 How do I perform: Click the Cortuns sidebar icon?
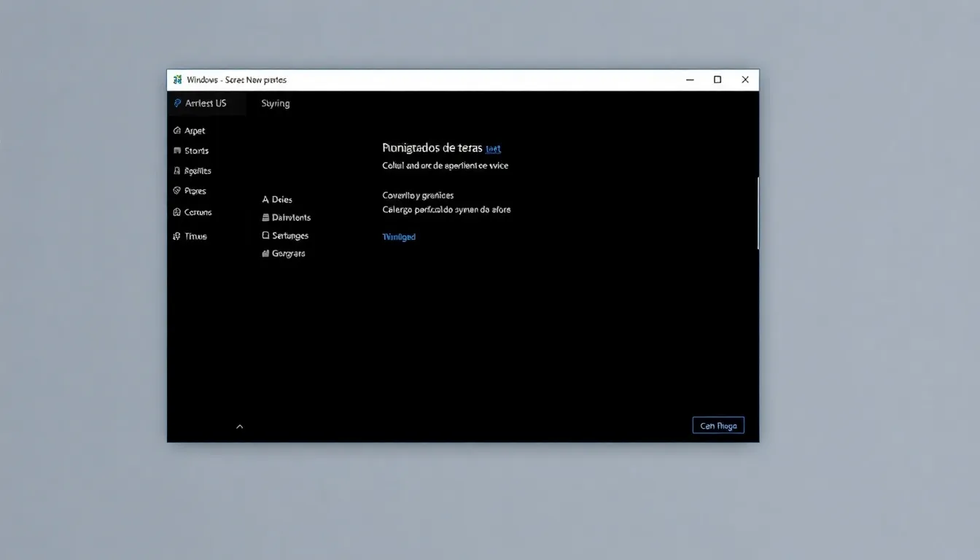(177, 212)
